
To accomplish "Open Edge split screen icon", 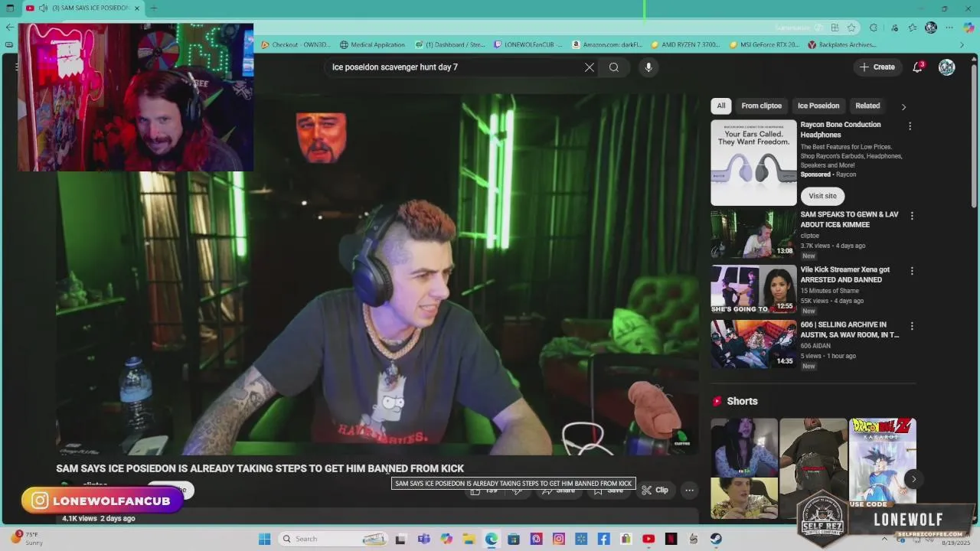I will coord(835,28).
